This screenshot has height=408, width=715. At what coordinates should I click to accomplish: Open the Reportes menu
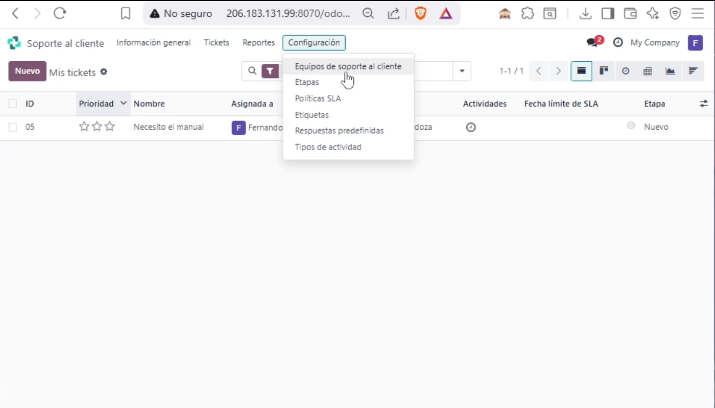tap(259, 43)
